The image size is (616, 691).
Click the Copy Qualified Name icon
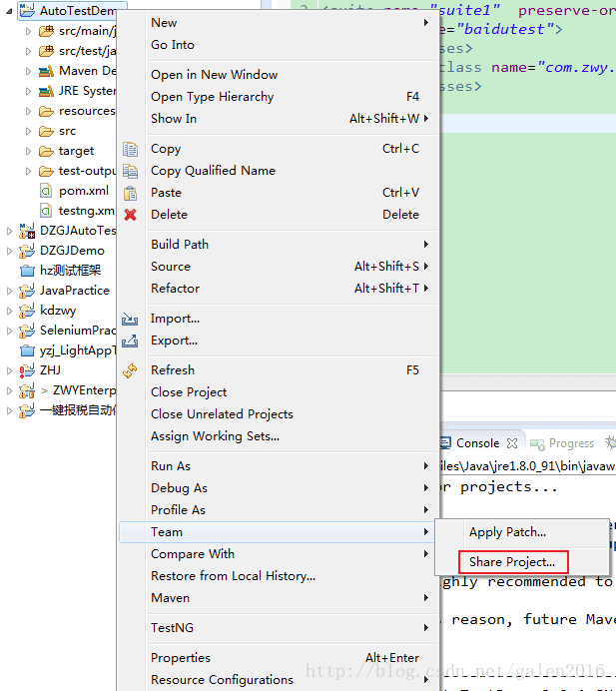click(x=131, y=171)
